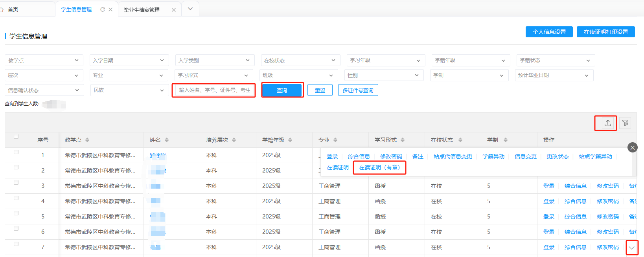644x257 pixels.
Task: Toggle the select-all checkbox in table header
Action: [16, 136]
